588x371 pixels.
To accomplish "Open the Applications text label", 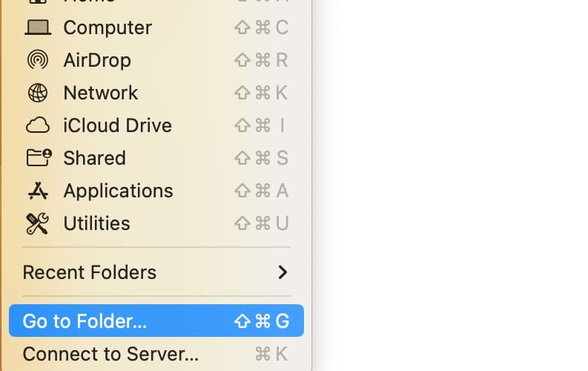I will point(118,191).
